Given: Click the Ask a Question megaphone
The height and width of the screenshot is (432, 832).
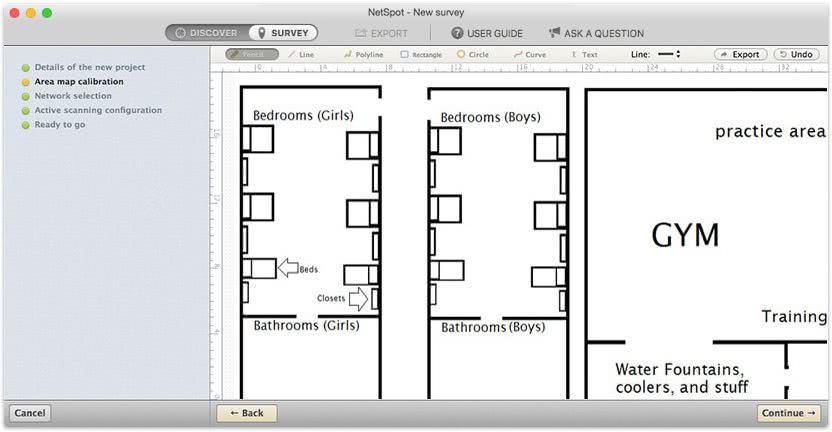Looking at the screenshot, I should coord(554,33).
